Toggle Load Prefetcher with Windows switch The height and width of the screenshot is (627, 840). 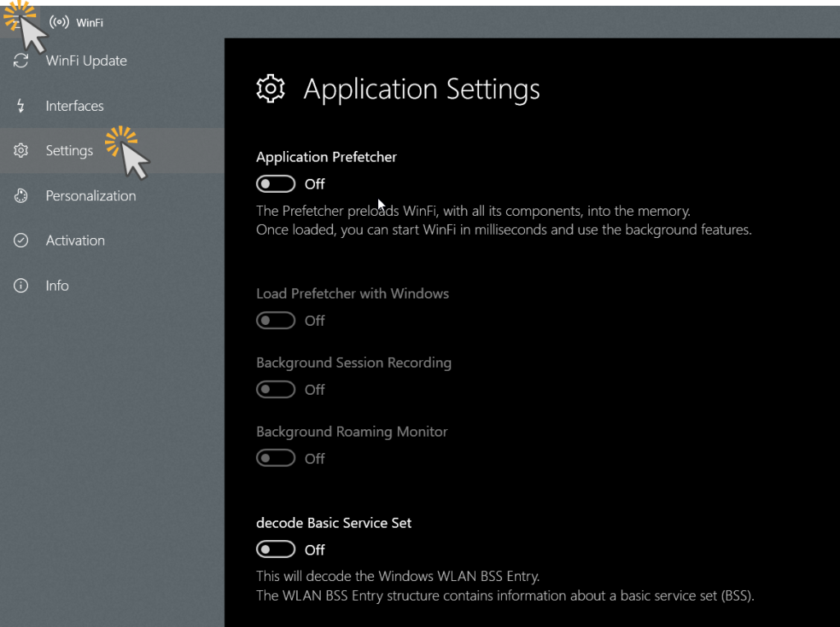coord(276,321)
